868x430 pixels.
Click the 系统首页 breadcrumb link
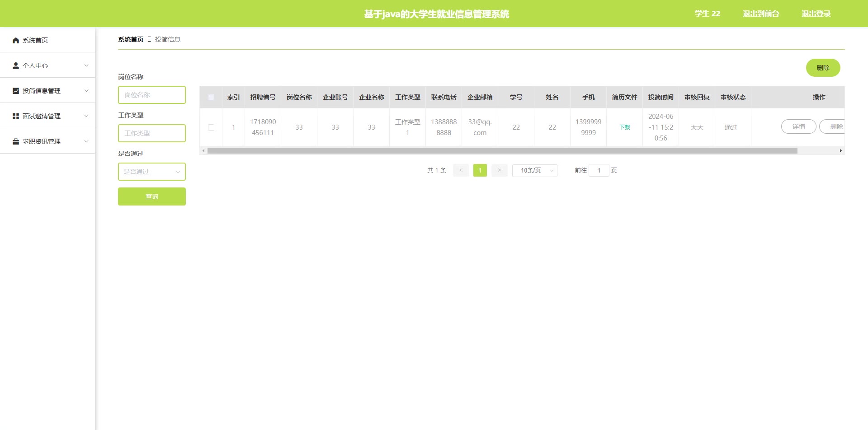click(x=131, y=39)
